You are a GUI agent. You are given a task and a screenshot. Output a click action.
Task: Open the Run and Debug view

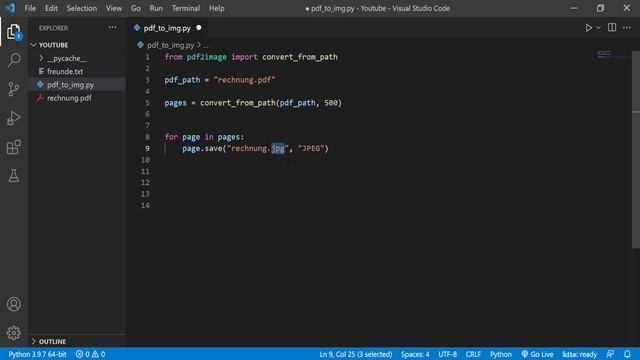[x=13, y=118]
